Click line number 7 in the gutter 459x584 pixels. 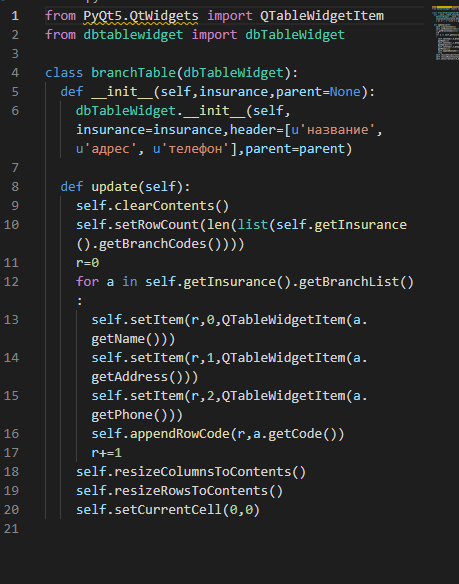pyautogui.click(x=15, y=168)
